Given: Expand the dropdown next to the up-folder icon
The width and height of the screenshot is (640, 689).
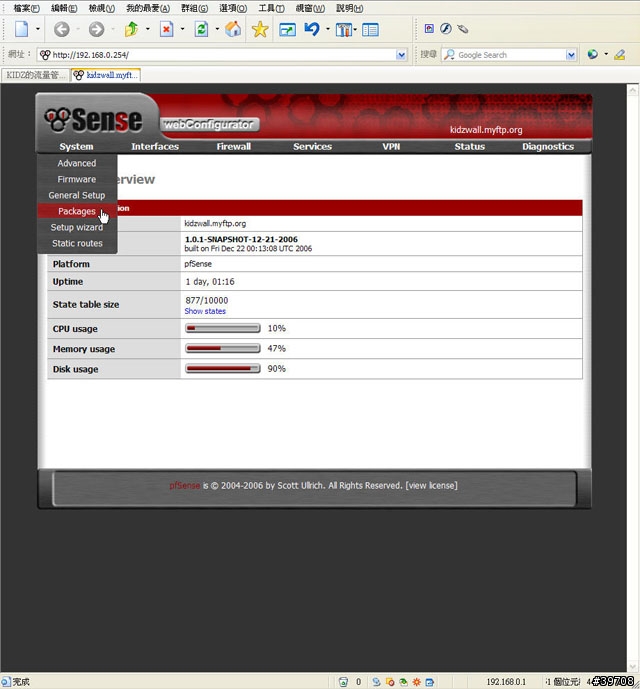Looking at the screenshot, I should [x=148, y=29].
